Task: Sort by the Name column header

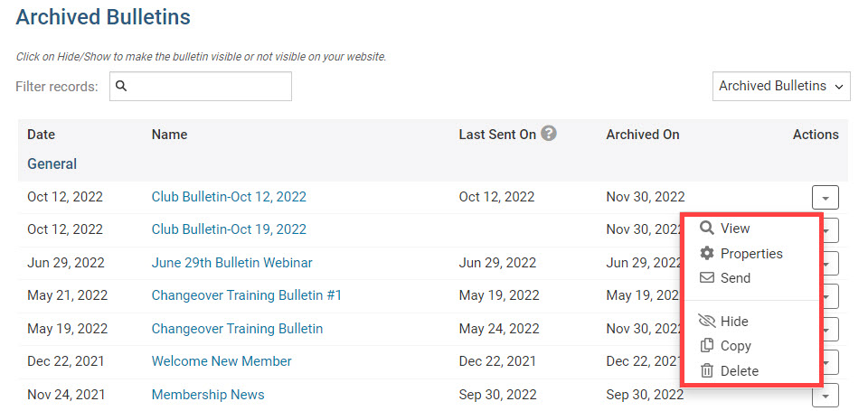Action: pos(169,135)
